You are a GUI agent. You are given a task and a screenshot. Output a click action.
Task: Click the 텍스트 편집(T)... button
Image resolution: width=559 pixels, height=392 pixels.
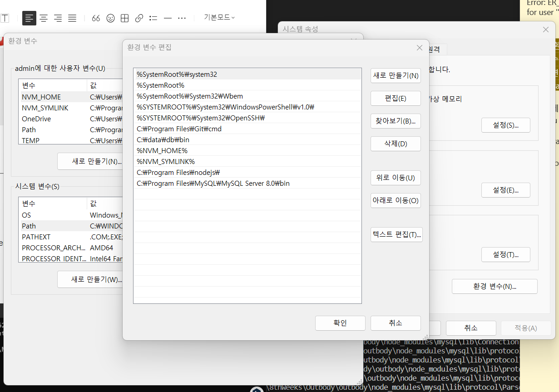(x=396, y=234)
